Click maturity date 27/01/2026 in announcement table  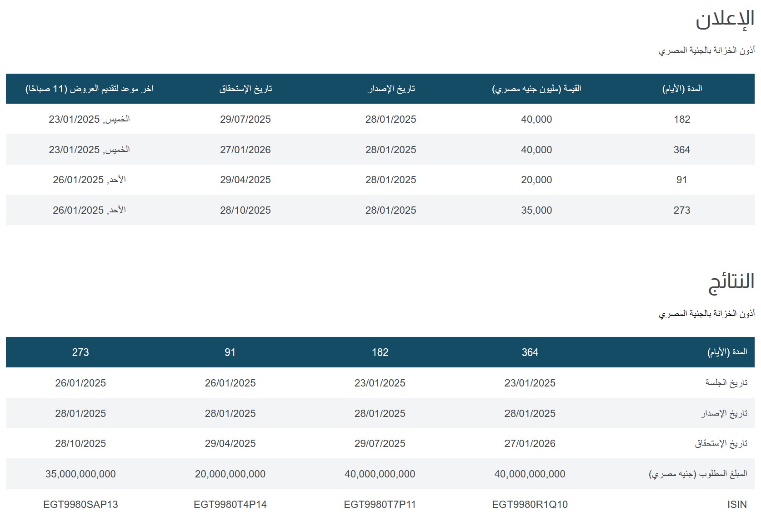[245, 150]
